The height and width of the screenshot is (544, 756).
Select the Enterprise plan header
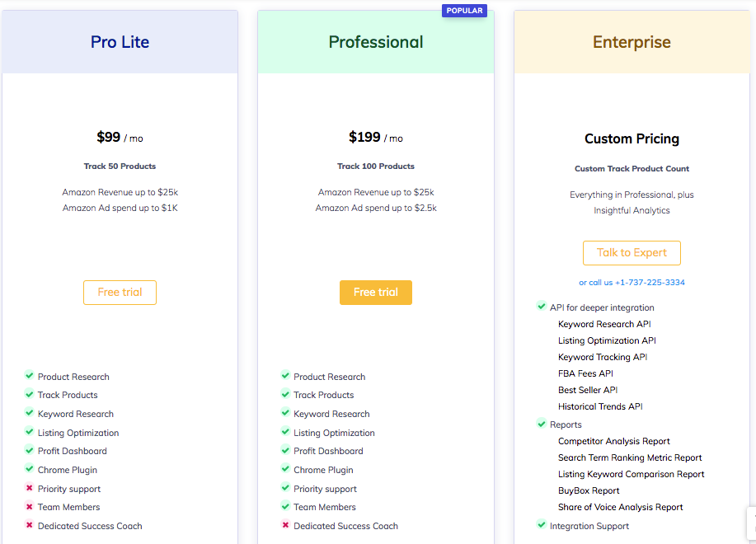632,42
